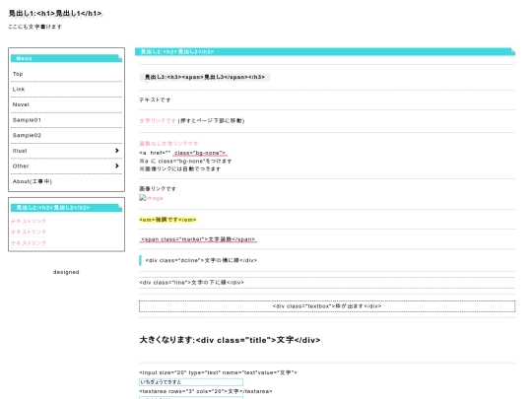The image size is (532, 399).
Task: Click the sidebar Menu header bar
Action: point(66,58)
